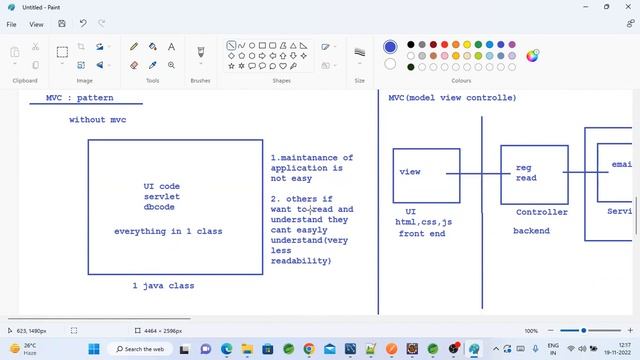Click the Brushes tool icon
The image size is (640, 360).
point(200,52)
